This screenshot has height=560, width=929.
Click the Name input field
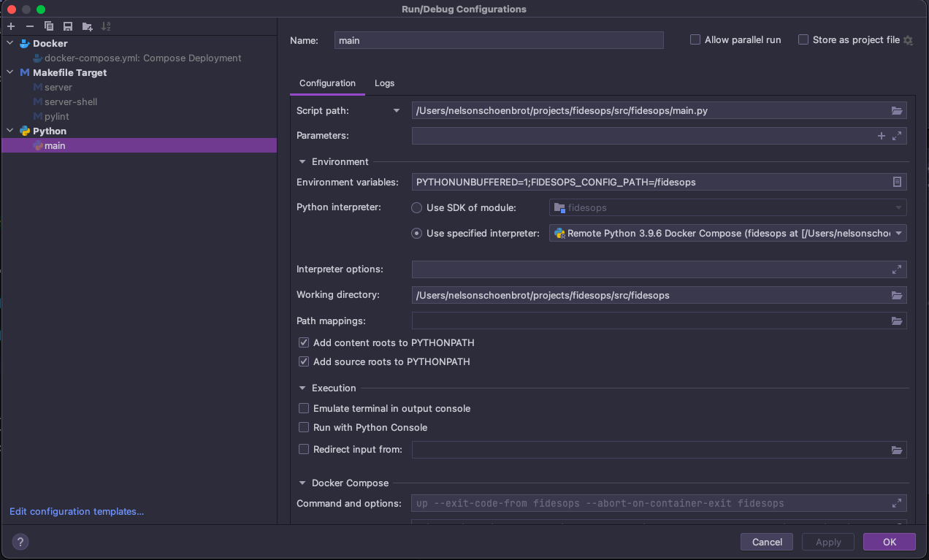pos(499,40)
